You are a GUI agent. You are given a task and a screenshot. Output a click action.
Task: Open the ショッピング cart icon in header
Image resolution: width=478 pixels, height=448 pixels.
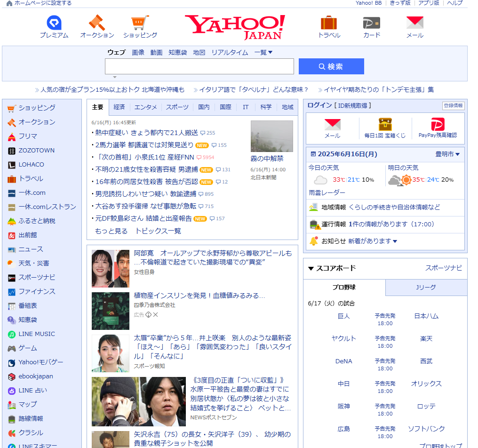click(140, 23)
